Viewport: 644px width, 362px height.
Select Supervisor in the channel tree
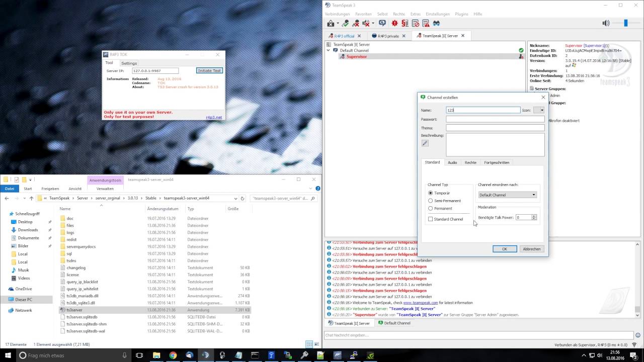click(357, 56)
